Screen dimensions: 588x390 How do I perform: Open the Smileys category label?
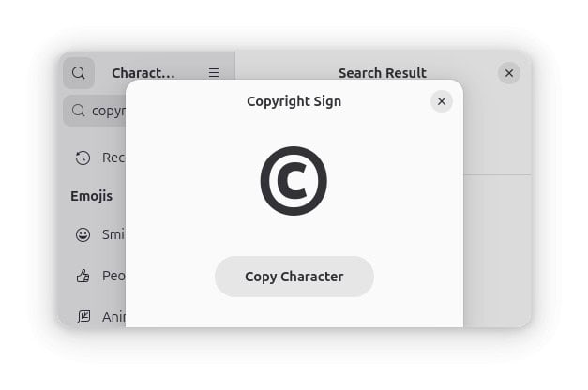click(x=113, y=234)
